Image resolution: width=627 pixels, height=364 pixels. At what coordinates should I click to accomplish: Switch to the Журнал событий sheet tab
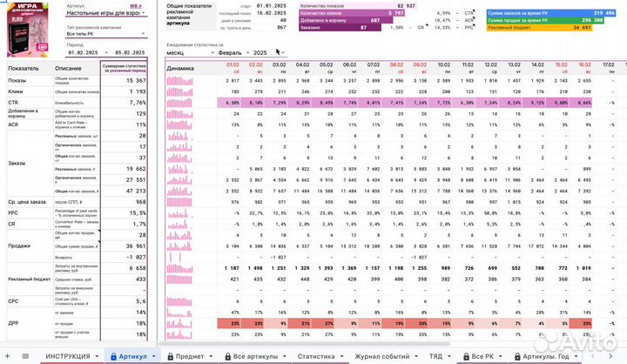(381, 356)
